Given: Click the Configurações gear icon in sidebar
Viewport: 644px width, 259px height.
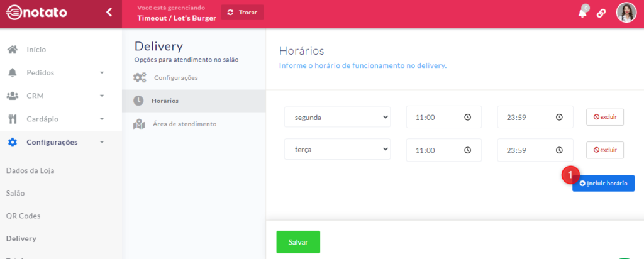Looking at the screenshot, I should (12, 142).
